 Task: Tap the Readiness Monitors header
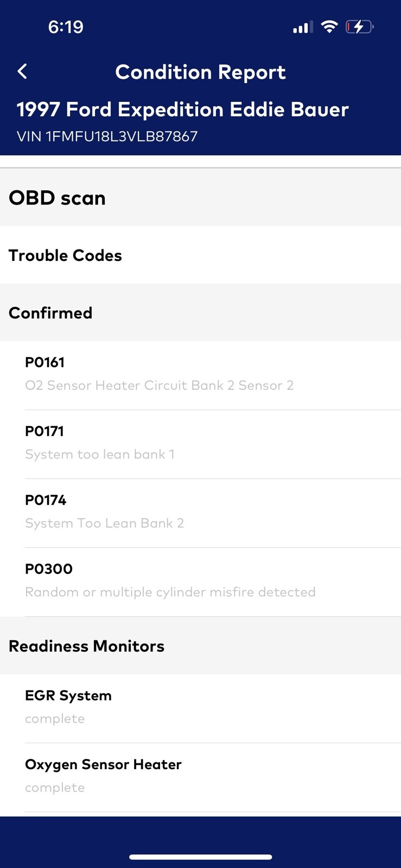[86, 646]
